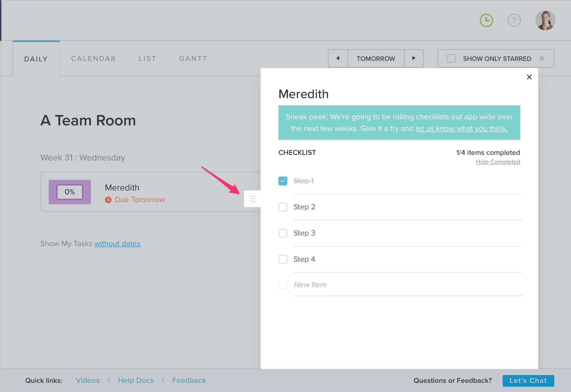Screen dimensions: 571x392
Task: Uncheck the completed Step 1 checkbox
Action: 283,181
